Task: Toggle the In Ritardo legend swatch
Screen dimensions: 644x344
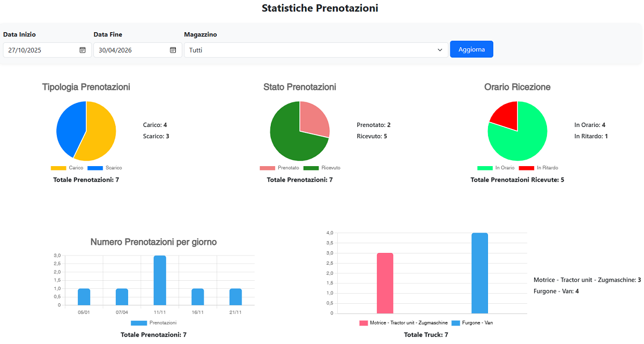Action: point(527,168)
